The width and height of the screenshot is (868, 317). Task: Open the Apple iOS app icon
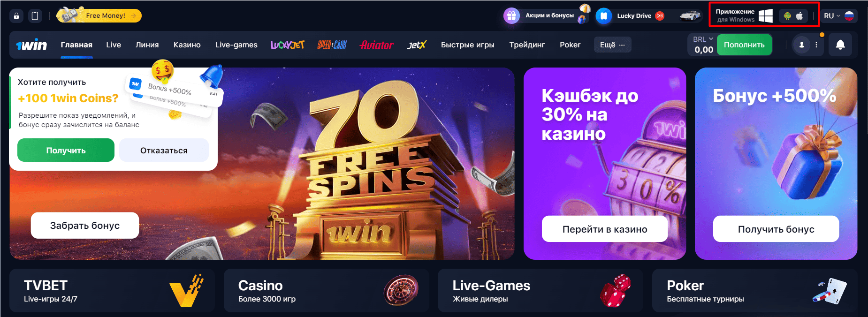[799, 15]
